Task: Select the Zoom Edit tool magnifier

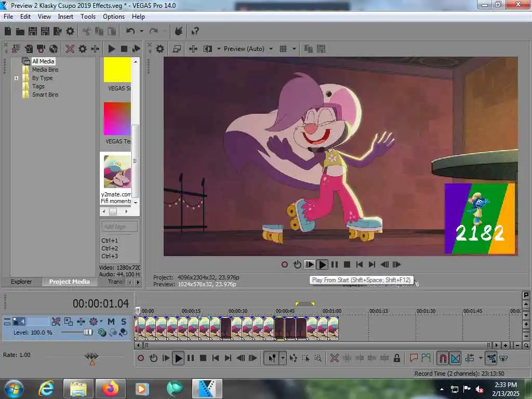Action: click(x=318, y=358)
